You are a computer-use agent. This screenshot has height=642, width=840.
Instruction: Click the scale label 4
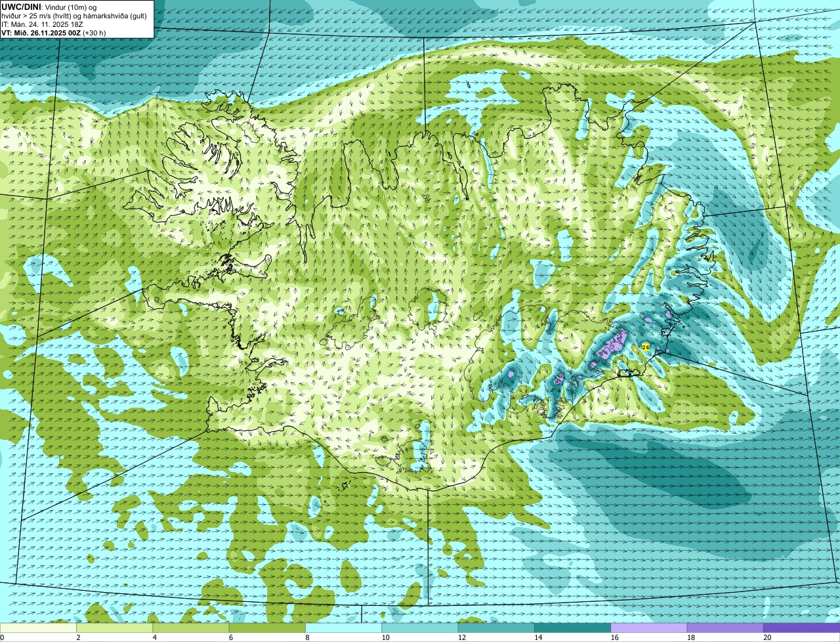click(x=154, y=637)
